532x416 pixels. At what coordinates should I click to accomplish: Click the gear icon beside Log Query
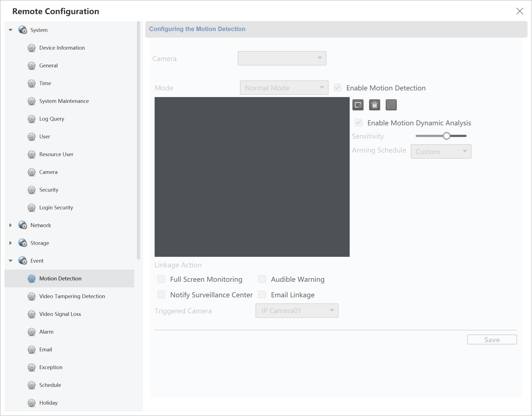(x=32, y=119)
